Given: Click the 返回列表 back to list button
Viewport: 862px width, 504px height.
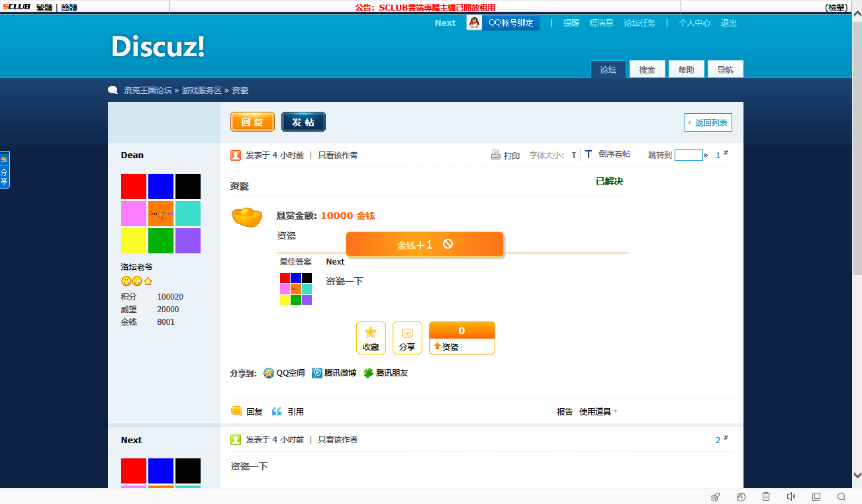Looking at the screenshot, I should (708, 122).
